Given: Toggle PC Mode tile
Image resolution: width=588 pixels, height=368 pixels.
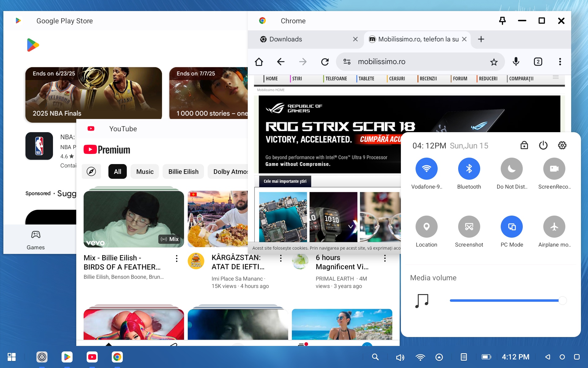Looking at the screenshot, I should [511, 227].
